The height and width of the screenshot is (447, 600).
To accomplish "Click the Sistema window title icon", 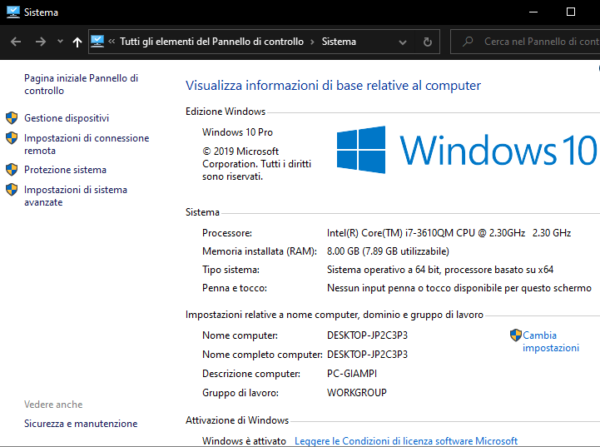I will tap(13, 12).
